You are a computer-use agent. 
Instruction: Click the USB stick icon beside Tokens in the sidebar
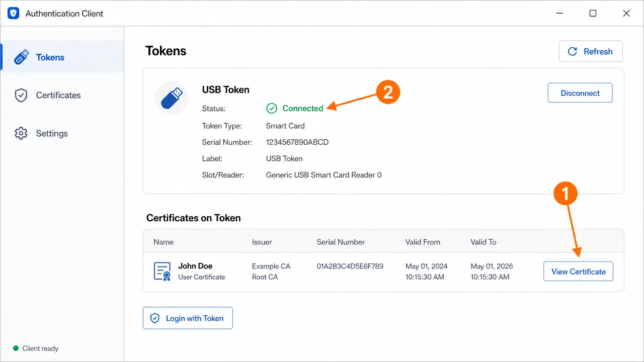[x=21, y=57]
